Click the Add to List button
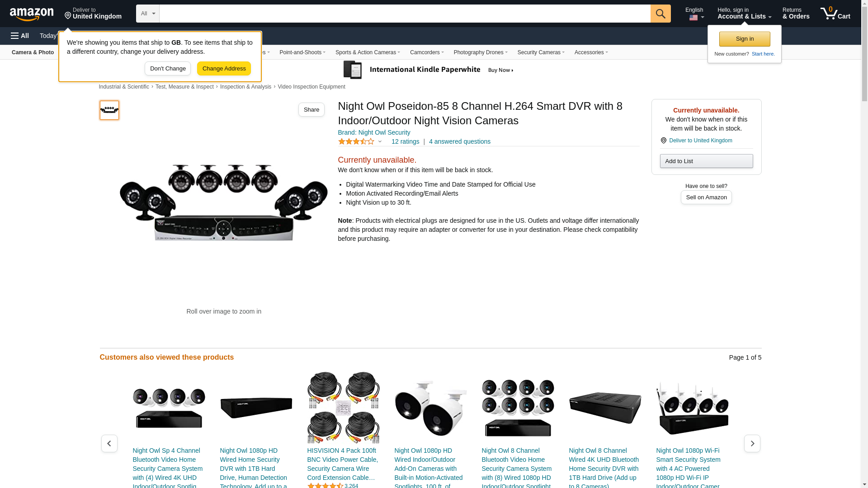Image resolution: width=868 pixels, height=488 pixels. tap(706, 161)
